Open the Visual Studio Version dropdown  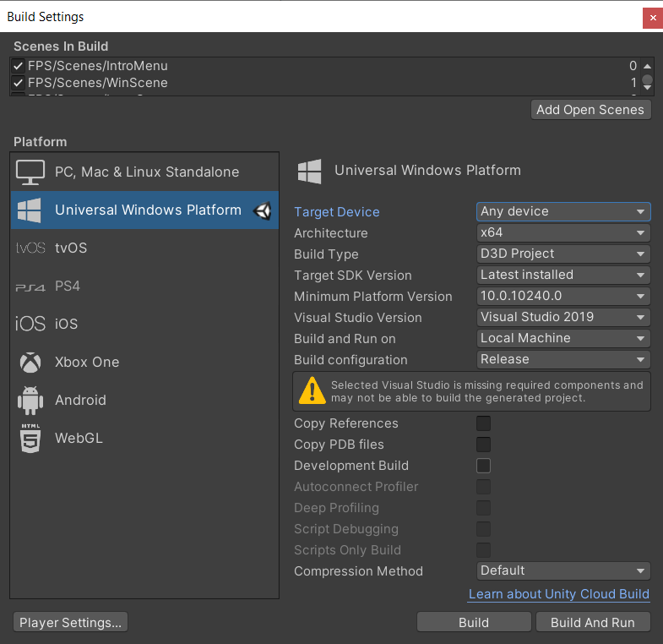click(563, 317)
